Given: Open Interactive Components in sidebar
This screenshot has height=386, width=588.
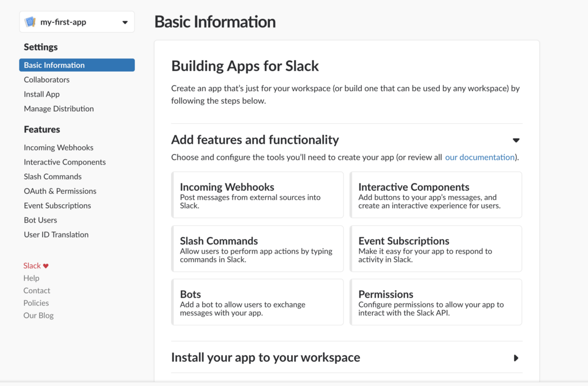Looking at the screenshot, I should pyautogui.click(x=64, y=162).
